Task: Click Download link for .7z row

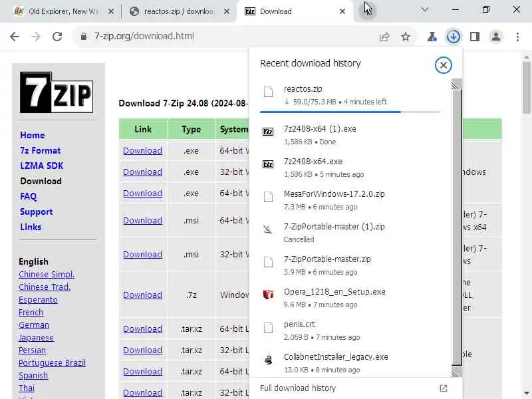Action: click(142, 295)
